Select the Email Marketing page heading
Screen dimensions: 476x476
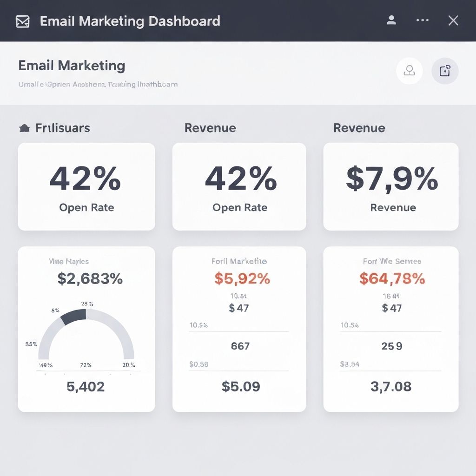pyautogui.click(x=72, y=66)
